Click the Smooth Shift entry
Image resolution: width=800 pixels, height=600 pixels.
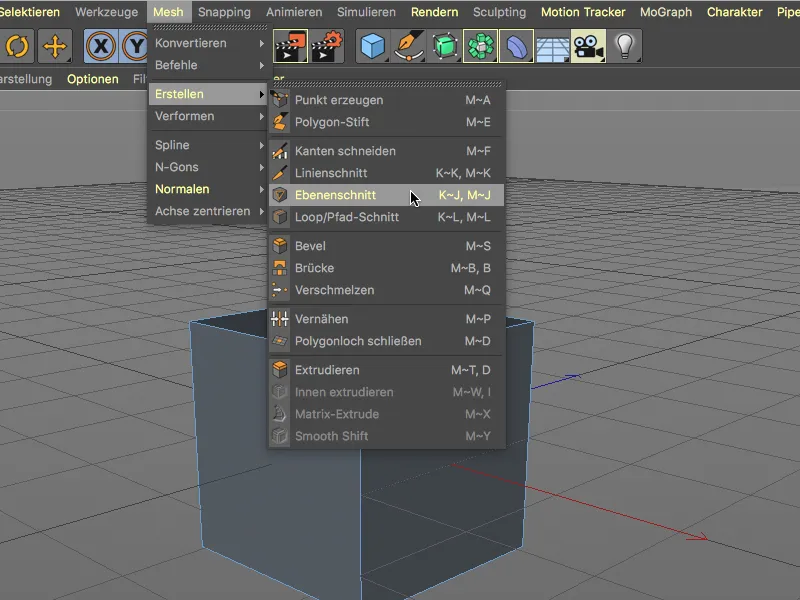tap(386, 436)
